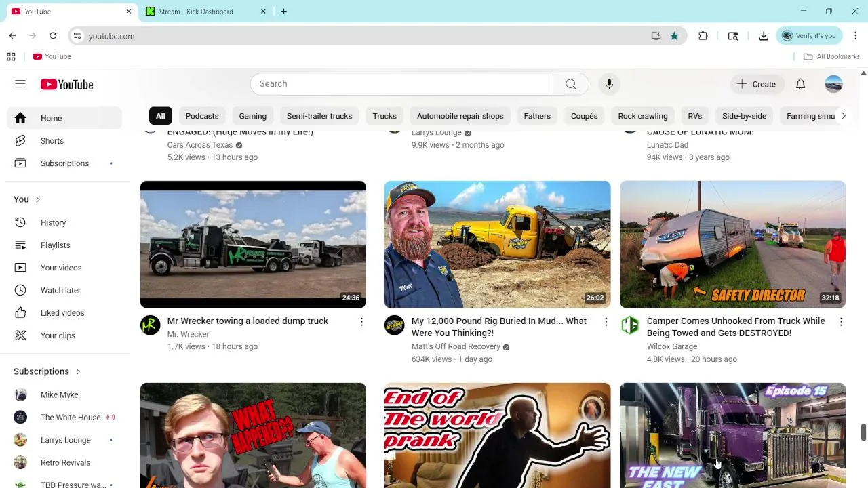The image size is (868, 488).
Task: Select the Trucks filter chip
Action: tap(384, 116)
